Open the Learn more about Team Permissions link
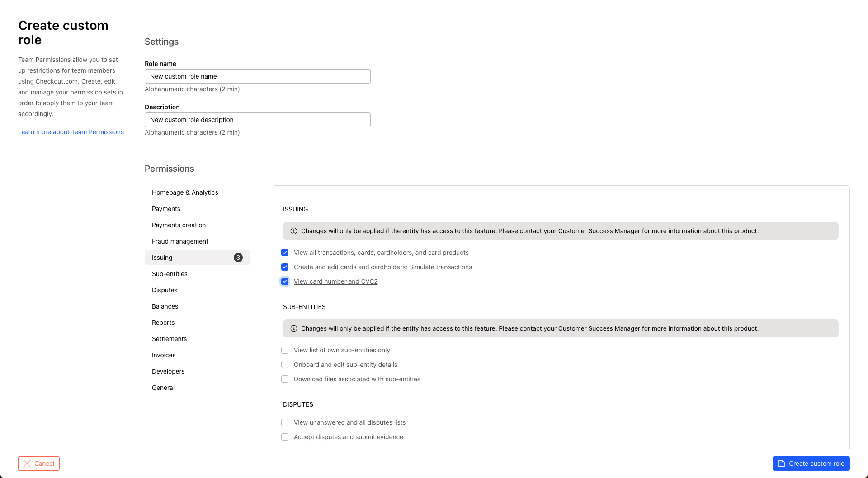 click(71, 132)
